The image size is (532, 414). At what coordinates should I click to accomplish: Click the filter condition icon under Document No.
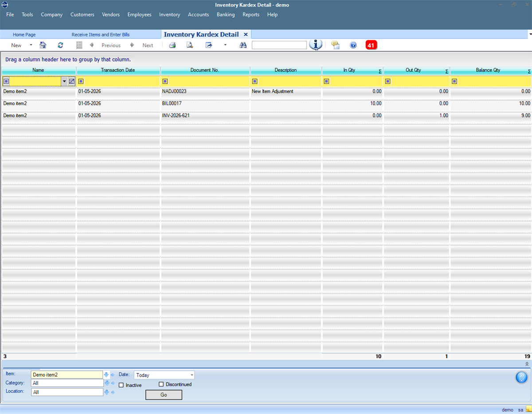coord(165,81)
